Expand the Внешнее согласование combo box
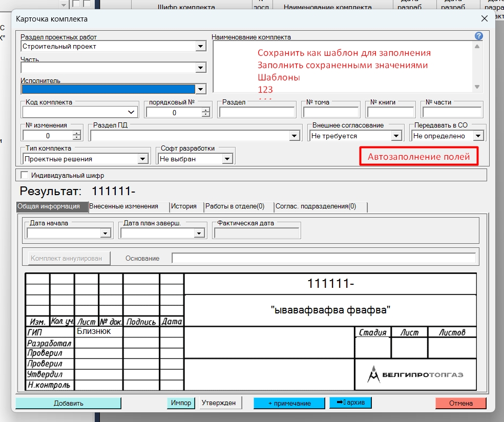The height and width of the screenshot is (422, 504). click(x=396, y=136)
